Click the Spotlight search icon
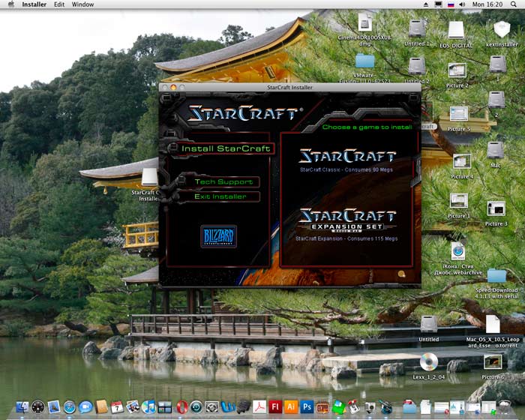This screenshot has width=525, height=420. click(x=514, y=4)
